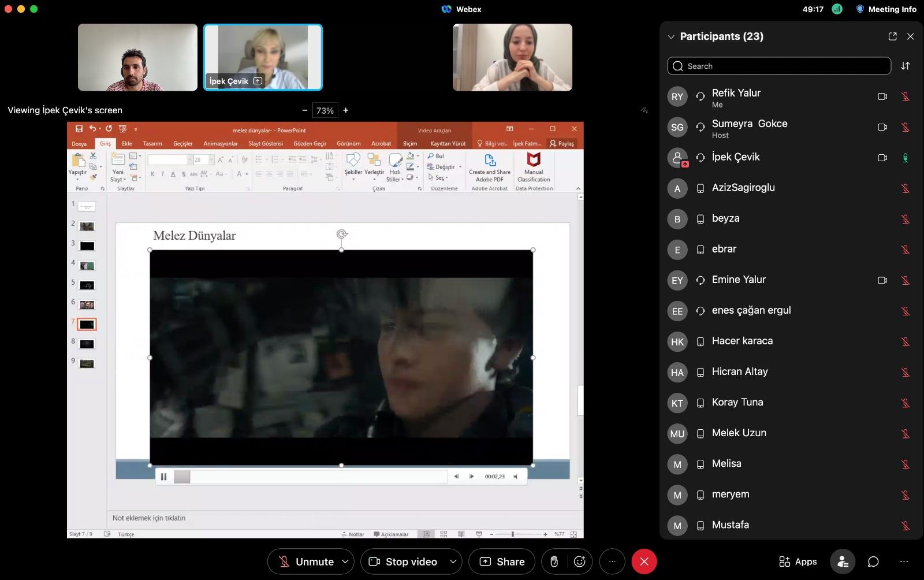Sort participants list order icon
This screenshot has height=580, width=924.
906,66
